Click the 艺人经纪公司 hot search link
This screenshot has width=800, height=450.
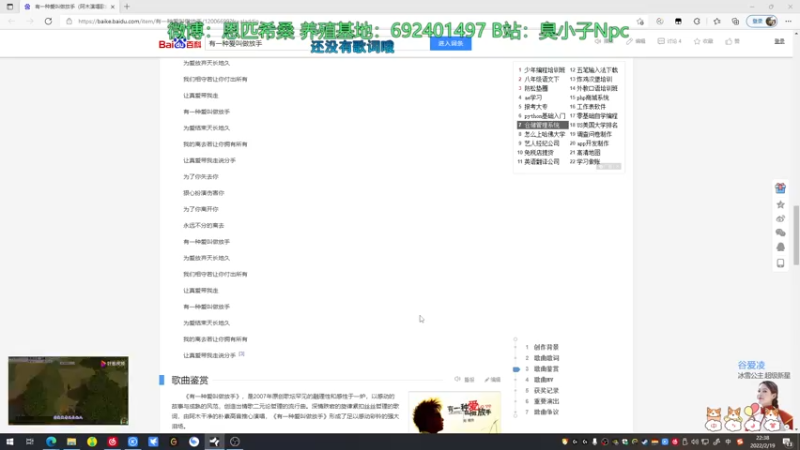coord(542,143)
